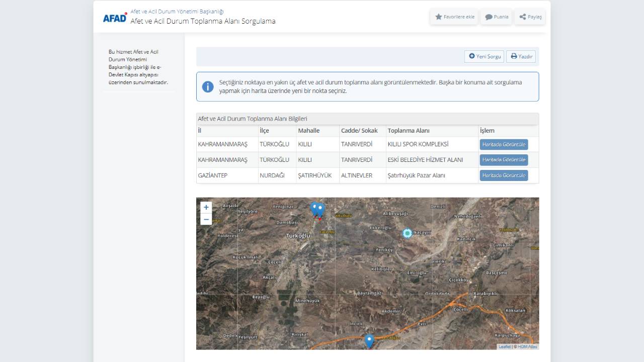
Task: Click the AFAD logo
Action: pos(115,17)
